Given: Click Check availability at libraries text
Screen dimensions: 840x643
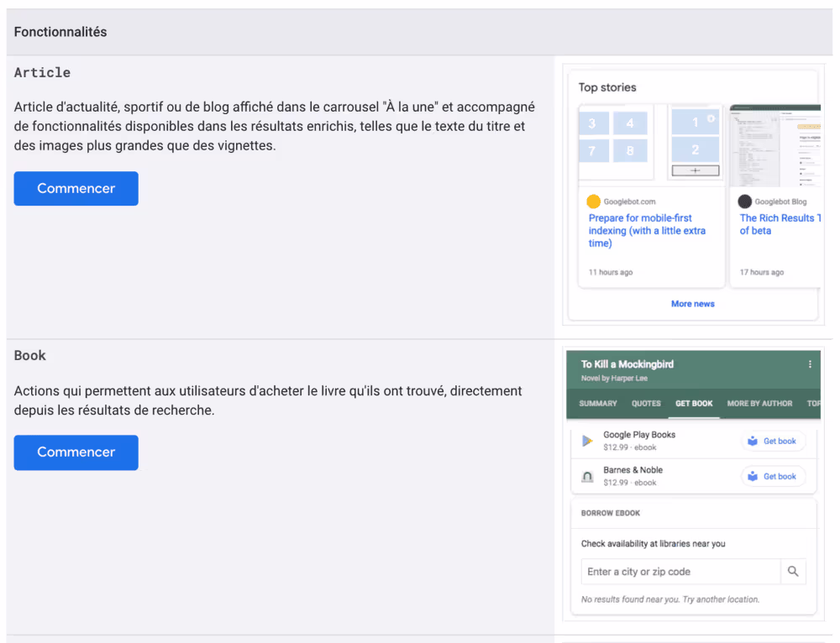Looking at the screenshot, I should click(653, 543).
